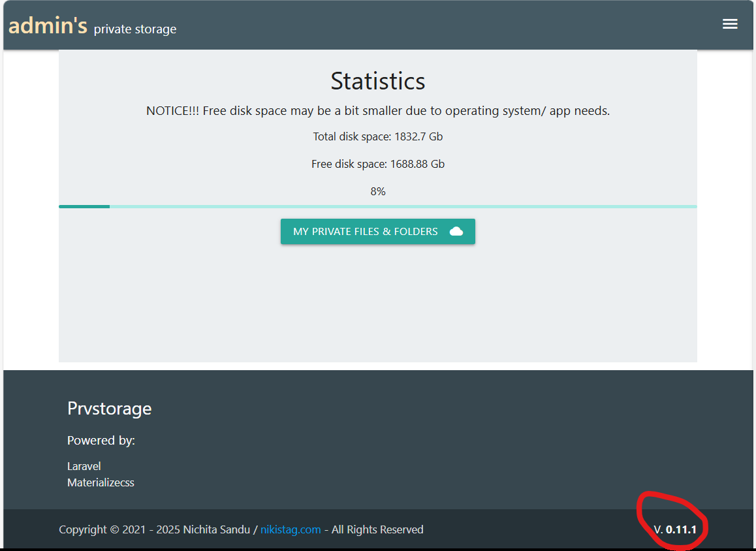The height and width of the screenshot is (551, 756).
Task: Click the "All Rights Reserved" text
Action: click(x=377, y=529)
